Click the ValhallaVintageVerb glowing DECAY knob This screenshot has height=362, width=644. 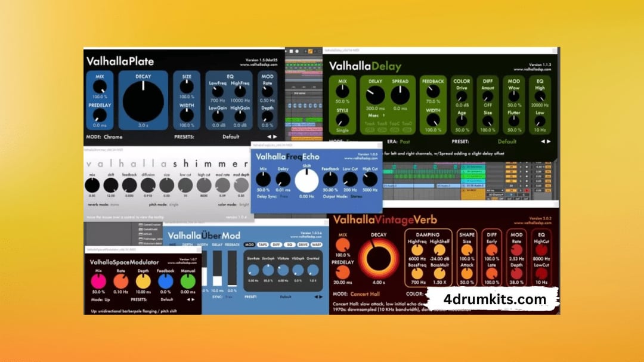(379, 258)
